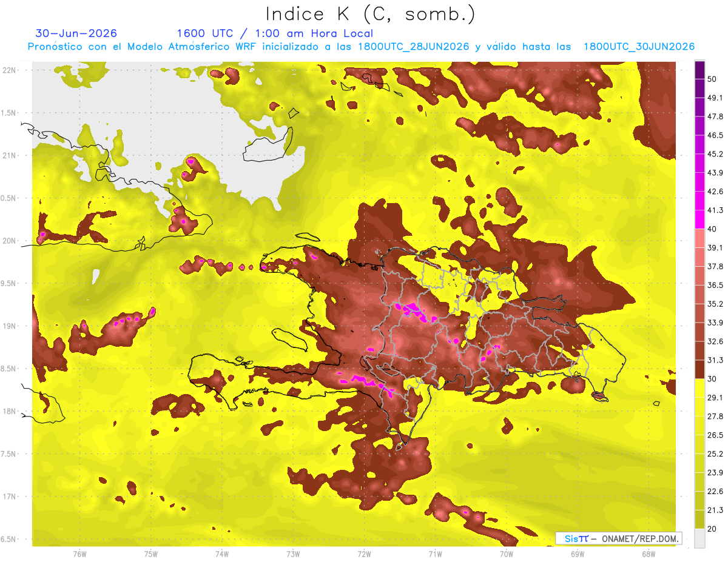
Task: Click colorbar value "42.6"
Action: (x=715, y=192)
